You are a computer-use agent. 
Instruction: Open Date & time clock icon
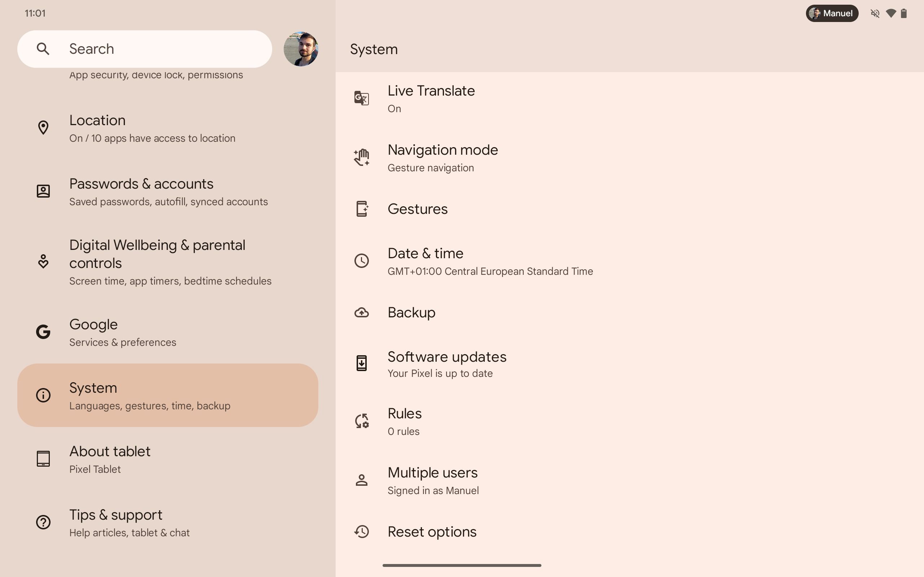(362, 260)
